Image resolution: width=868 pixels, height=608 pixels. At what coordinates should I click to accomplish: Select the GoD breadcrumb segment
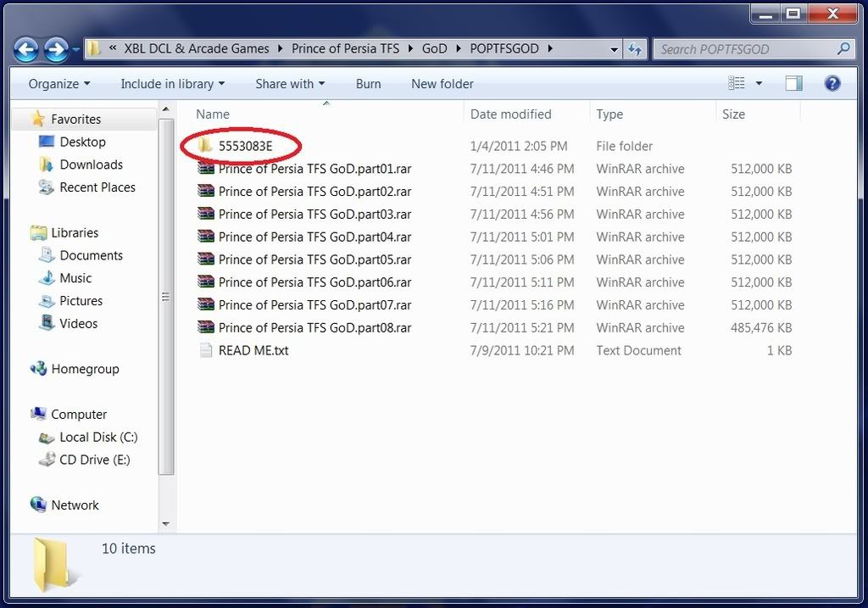point(434,48)
